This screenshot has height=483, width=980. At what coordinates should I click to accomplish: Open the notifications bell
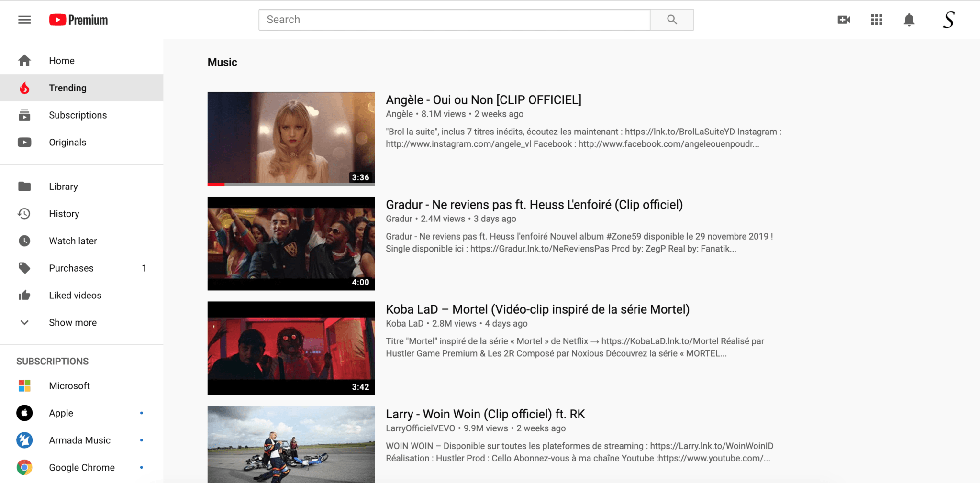(x=909, y=20)
